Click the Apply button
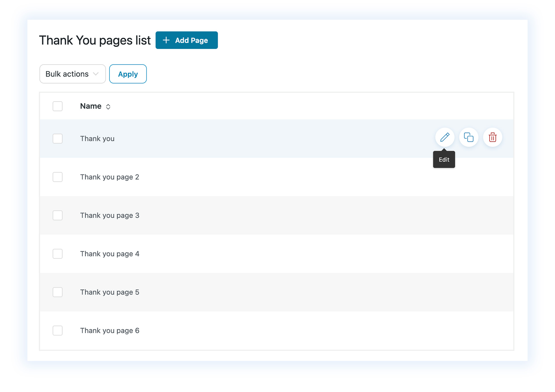This screenshot has width=555, height=392. point(128,74)
